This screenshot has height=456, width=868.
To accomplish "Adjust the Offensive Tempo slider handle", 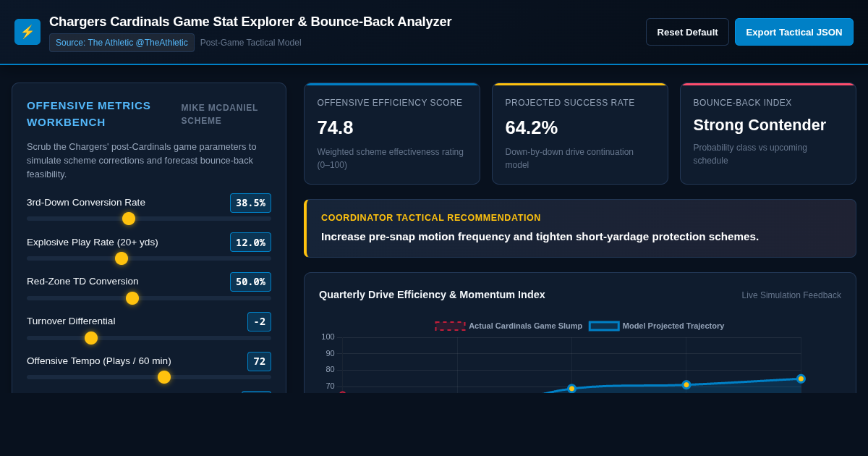I will pyautogui.click(x=164, y=377).
